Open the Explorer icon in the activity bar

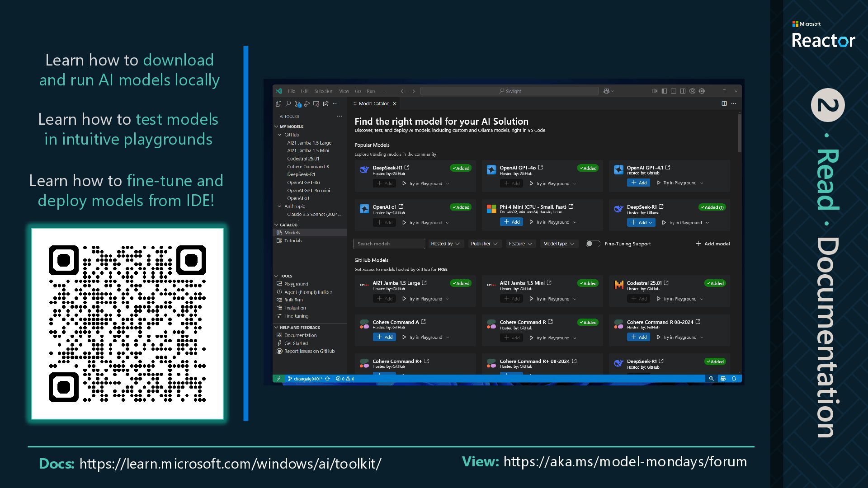tap(278, 103)
